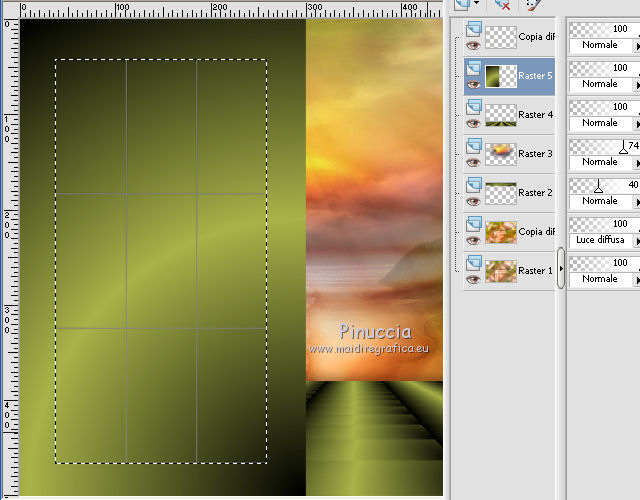Click layer type icon of Raster 4
The image size is (640, 500).
tap(473, 107)
